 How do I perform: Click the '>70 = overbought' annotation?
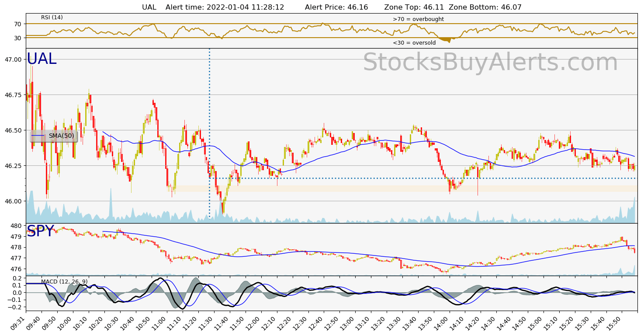418,19
